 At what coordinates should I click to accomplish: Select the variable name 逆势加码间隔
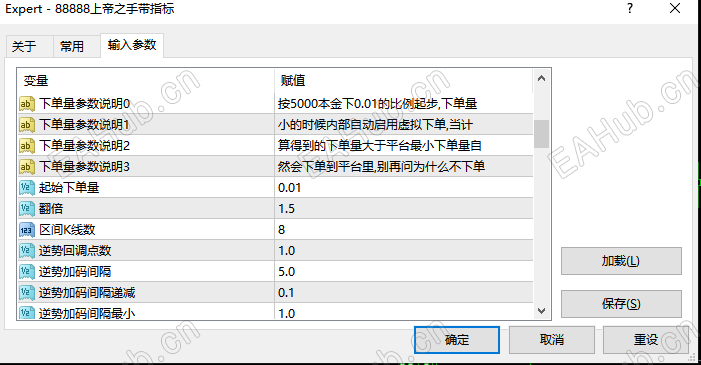(75, 272)
